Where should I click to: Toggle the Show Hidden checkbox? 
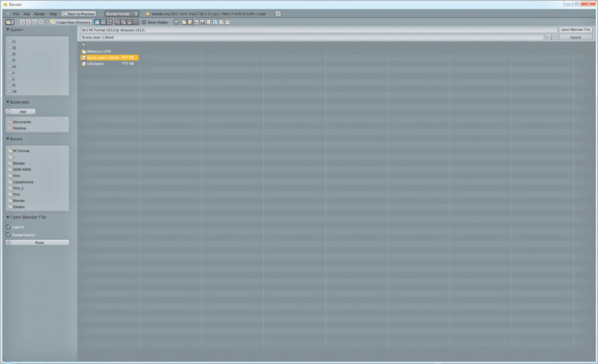[144, 22]
